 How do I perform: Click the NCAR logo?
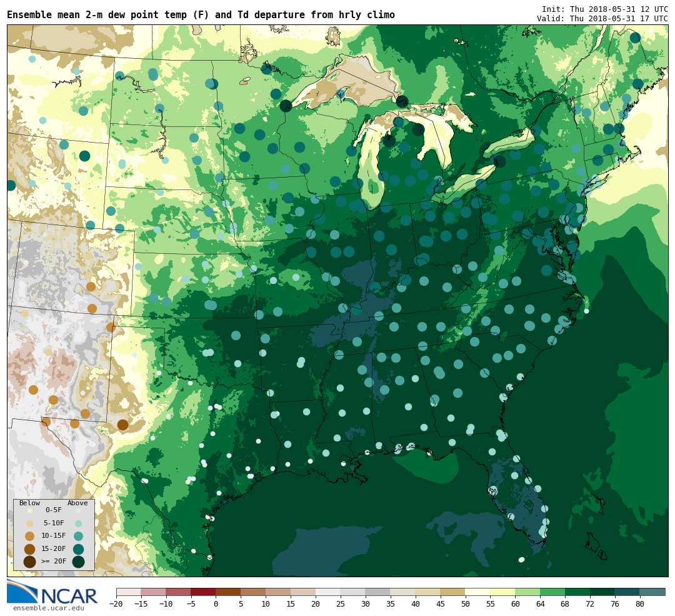[52, 592]
